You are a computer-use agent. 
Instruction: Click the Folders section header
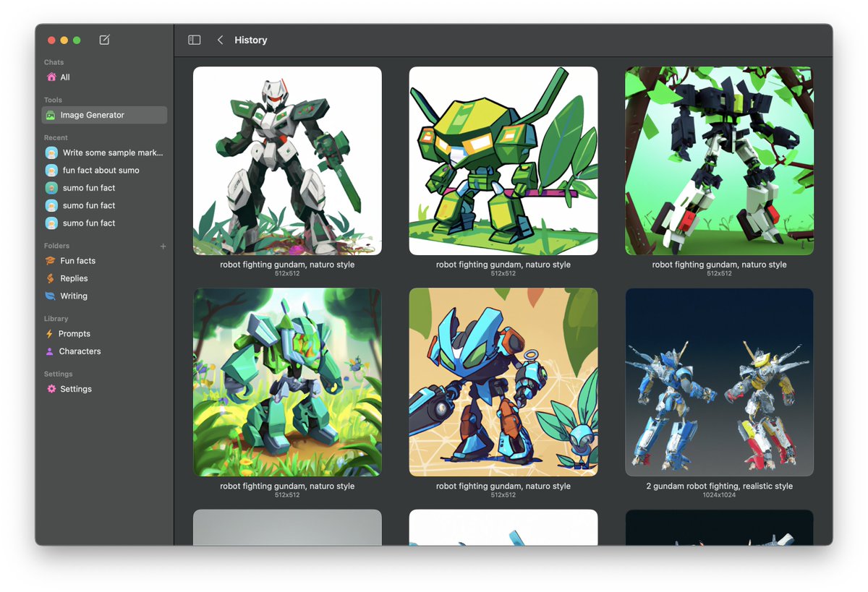56,246
